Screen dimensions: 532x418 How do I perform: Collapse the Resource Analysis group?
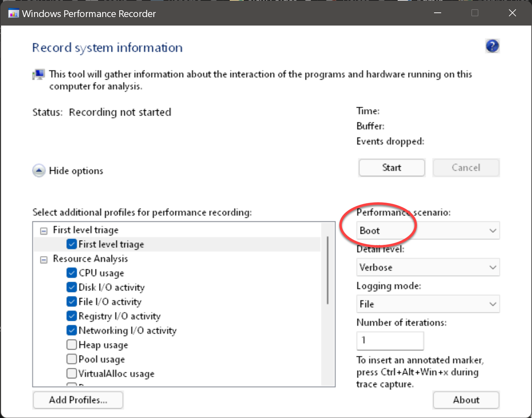click(x=44, y=260)
